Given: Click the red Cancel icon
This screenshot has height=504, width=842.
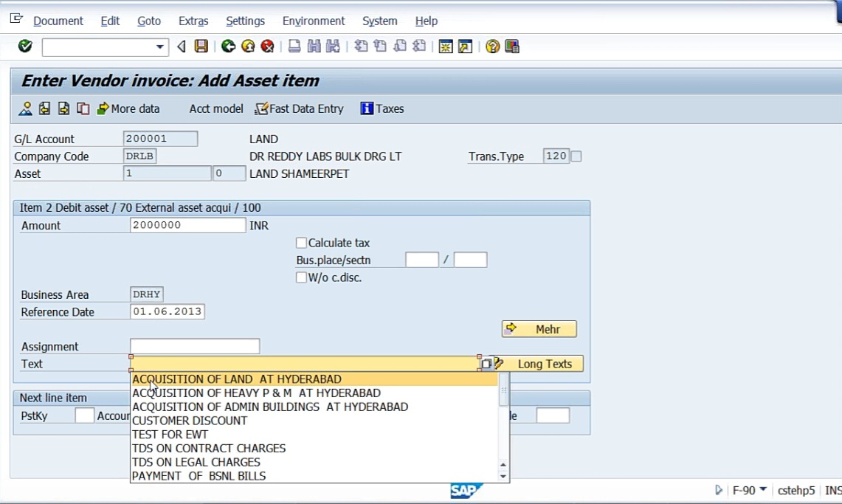Looking at the screenshot, I should [x=267, y=46].
